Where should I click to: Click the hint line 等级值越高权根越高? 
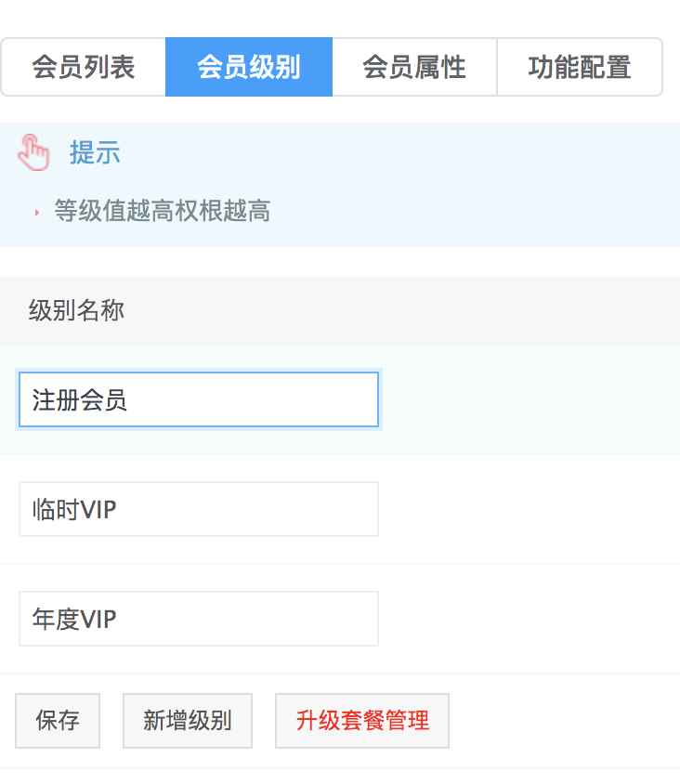point(163,211)
